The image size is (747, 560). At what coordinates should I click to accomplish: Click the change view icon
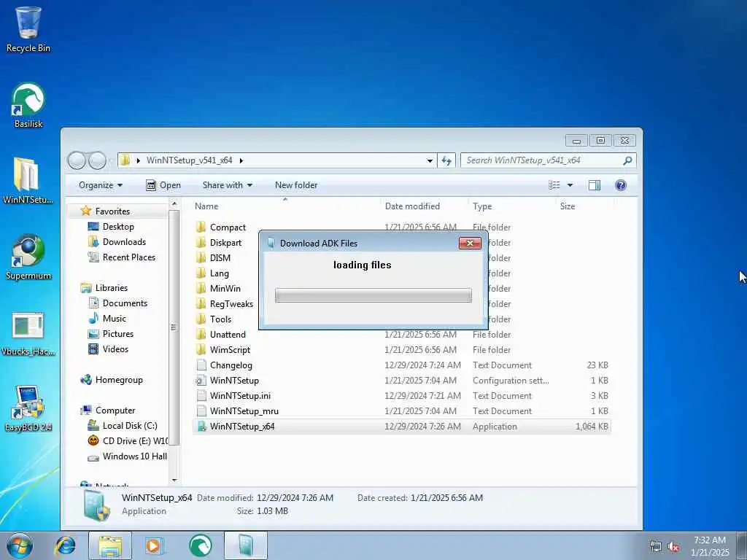pos(554,185)
